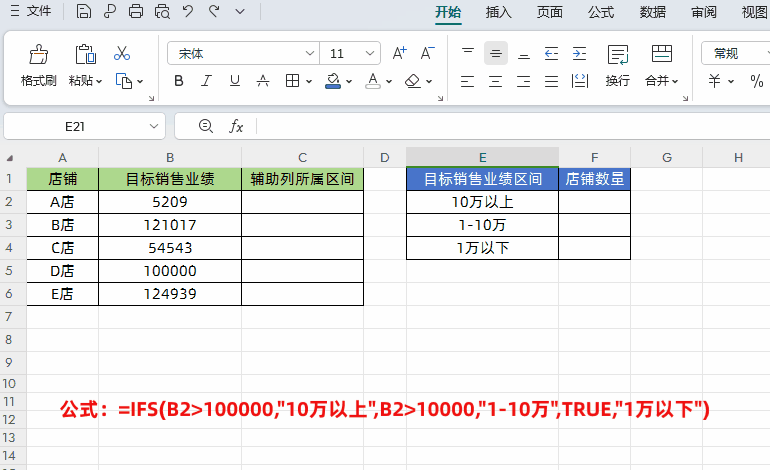The image size is (770, 470).
Task: Click the Save icon in quick toolbar
Action: (83, 11)
